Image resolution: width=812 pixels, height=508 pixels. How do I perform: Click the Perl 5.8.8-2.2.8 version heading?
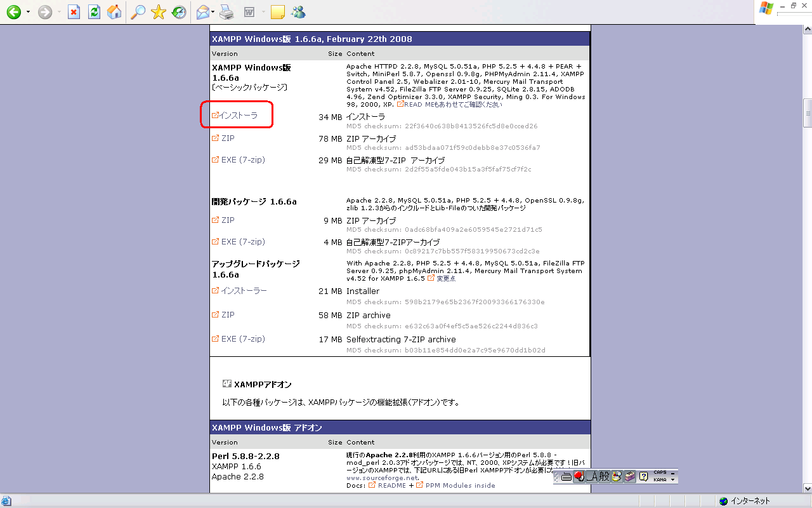pos(246,456)
